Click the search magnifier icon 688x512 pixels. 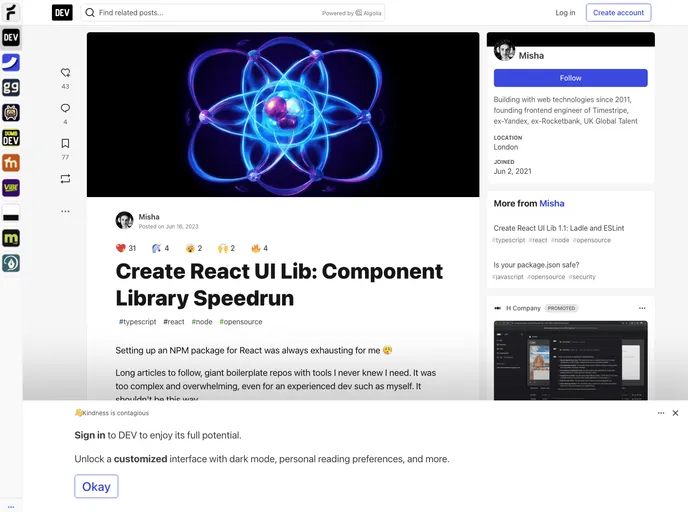(90, 13)
